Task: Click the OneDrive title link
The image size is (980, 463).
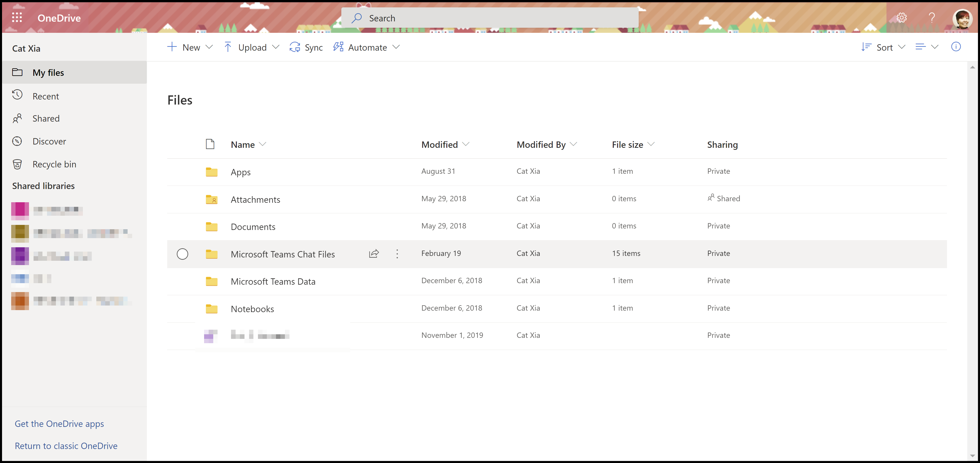Action: (x=59, y=18)
